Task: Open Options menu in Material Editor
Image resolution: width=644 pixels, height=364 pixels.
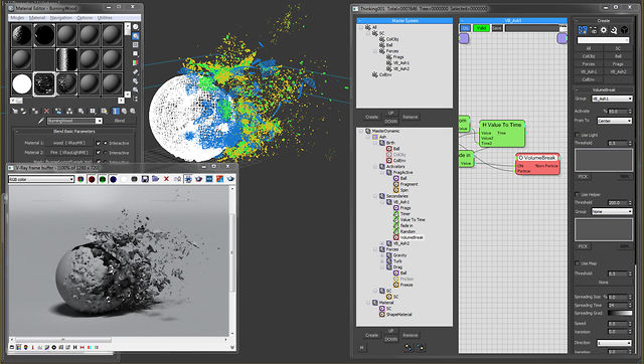Action: (85, 18)
